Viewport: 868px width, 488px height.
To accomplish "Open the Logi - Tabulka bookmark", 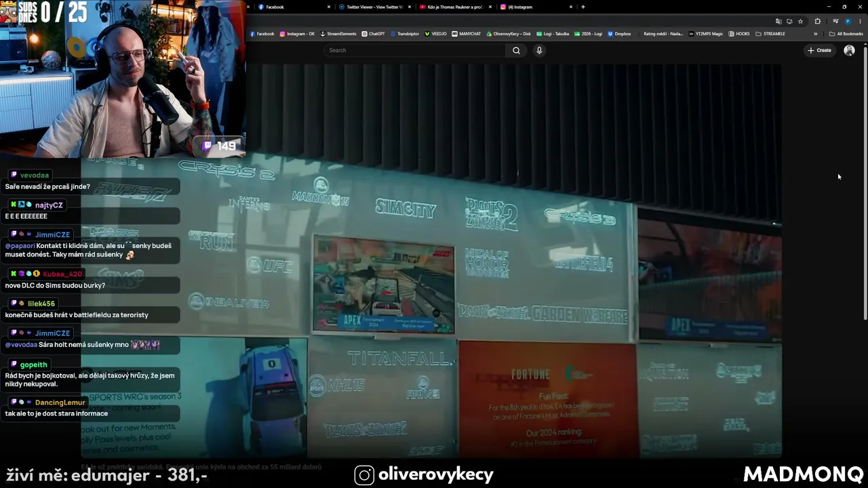I will [553, 34].
